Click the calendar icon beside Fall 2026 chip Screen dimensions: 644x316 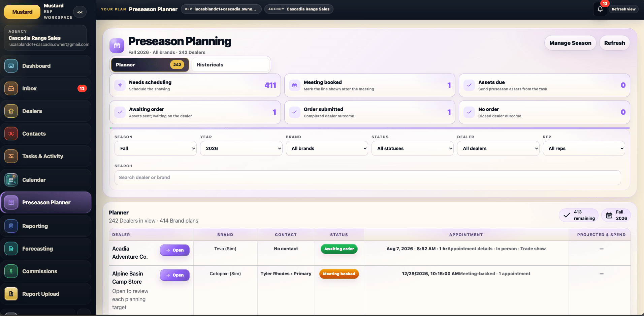(609, 215)
